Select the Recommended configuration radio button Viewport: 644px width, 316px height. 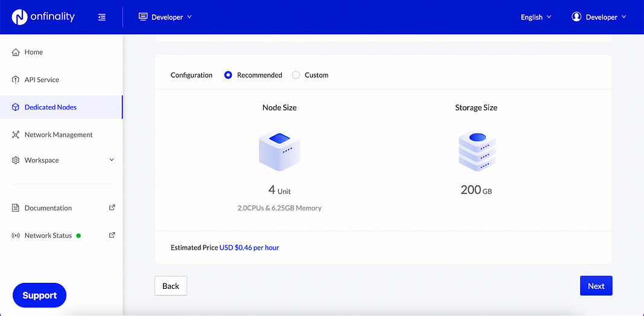[228, 75]
